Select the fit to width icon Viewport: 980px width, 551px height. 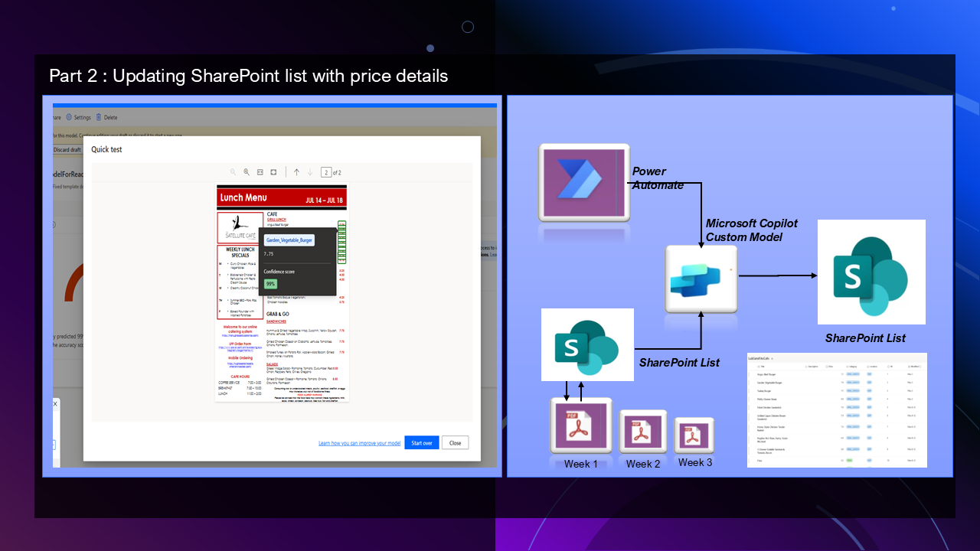click(x=260, y=172)
